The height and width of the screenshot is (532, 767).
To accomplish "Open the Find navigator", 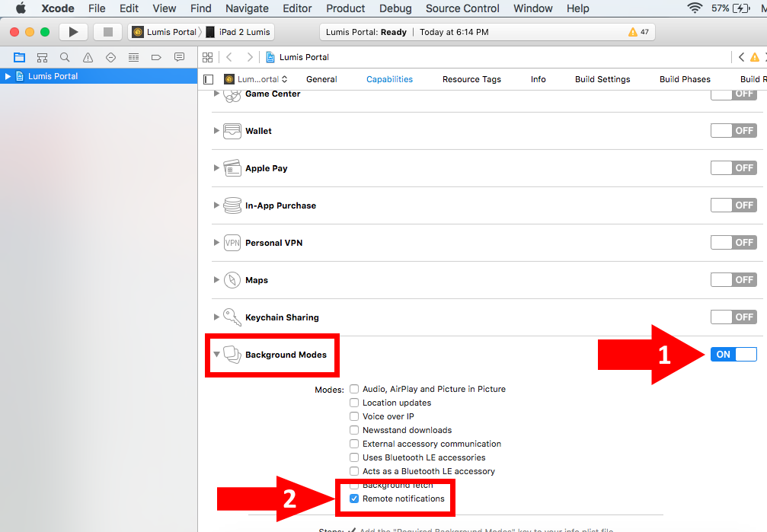I will [x=65, y=58].
